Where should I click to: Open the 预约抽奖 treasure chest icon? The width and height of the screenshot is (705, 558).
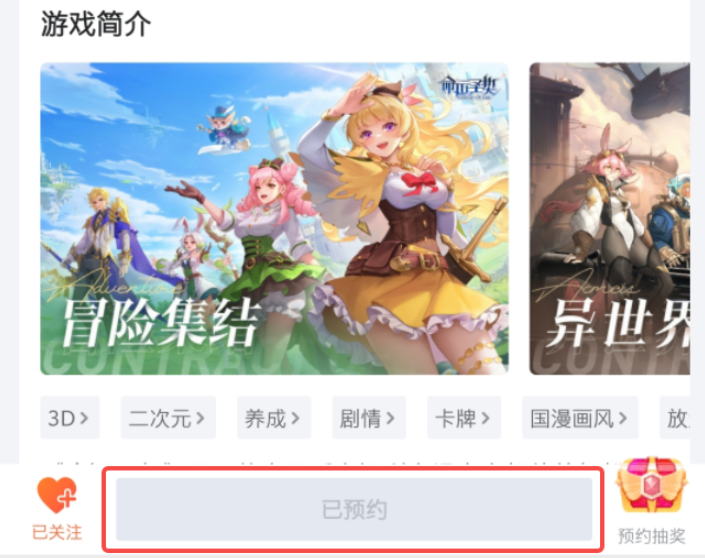tap(651, 486)
